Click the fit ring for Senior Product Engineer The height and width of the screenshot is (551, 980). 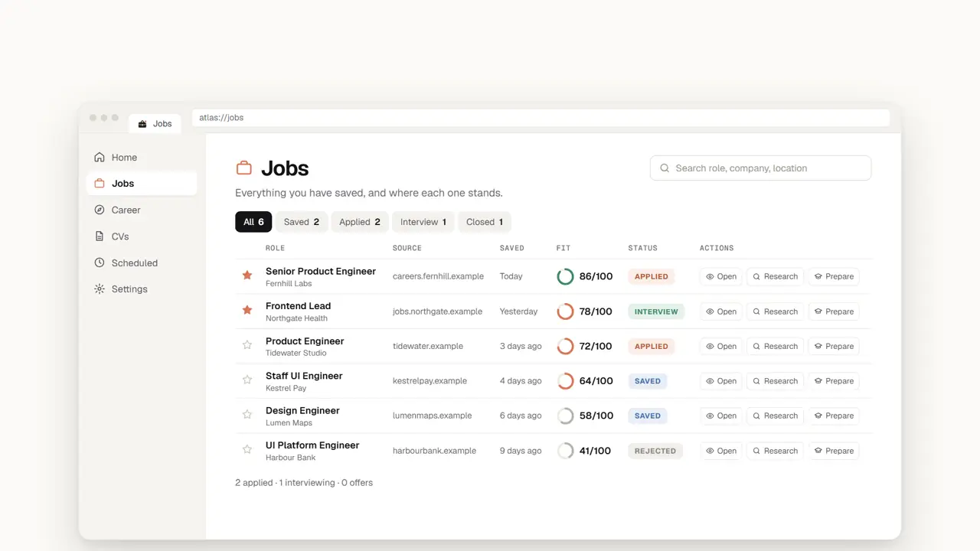pos(565,276)
